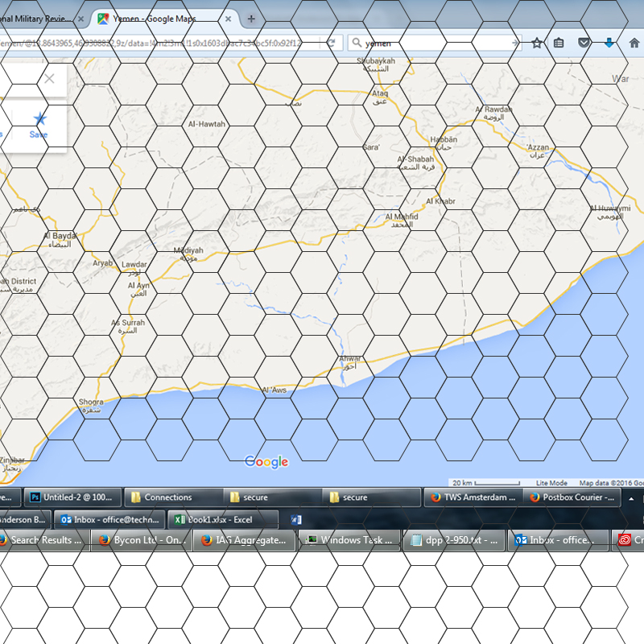Close the Google Maps side panel

(x=49, y=79)
